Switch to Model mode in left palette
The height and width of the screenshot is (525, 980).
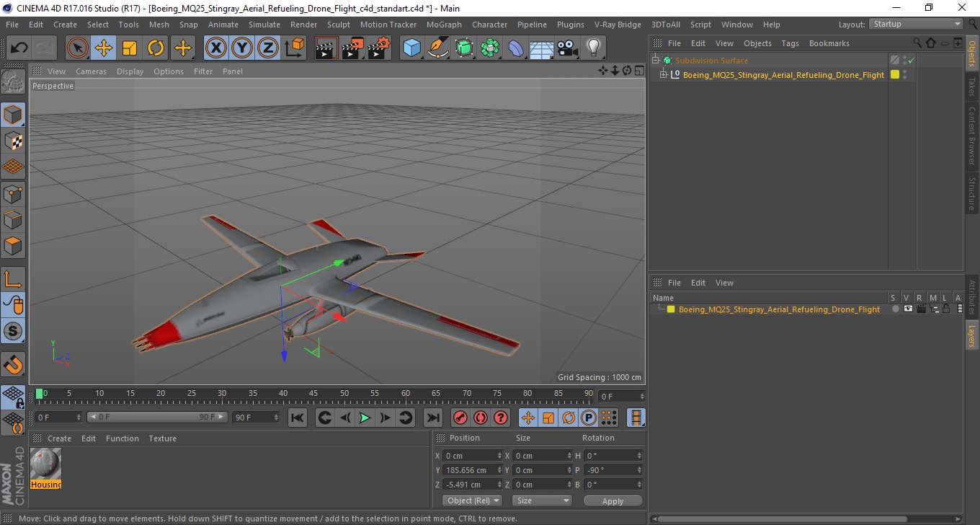point(13,115)
